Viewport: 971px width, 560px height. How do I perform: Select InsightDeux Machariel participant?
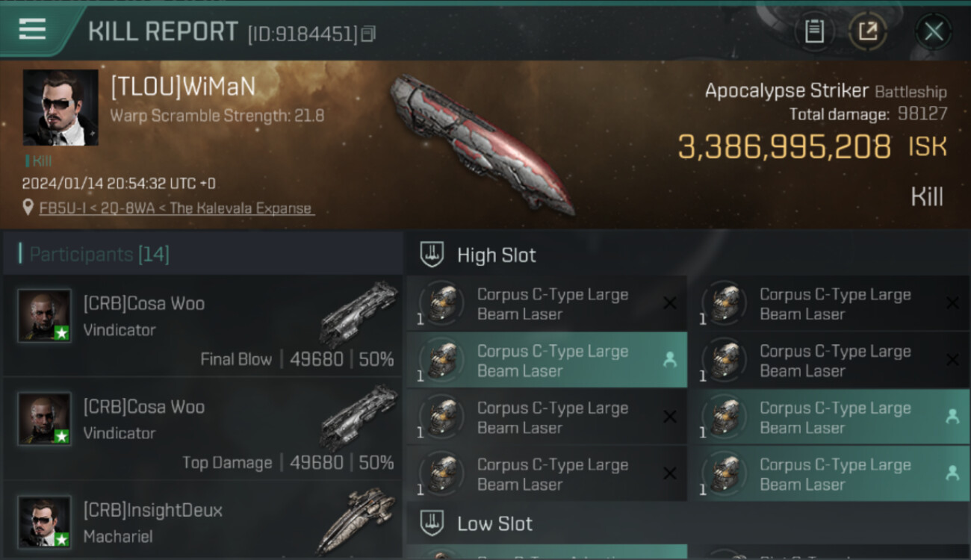click(202, 521)
